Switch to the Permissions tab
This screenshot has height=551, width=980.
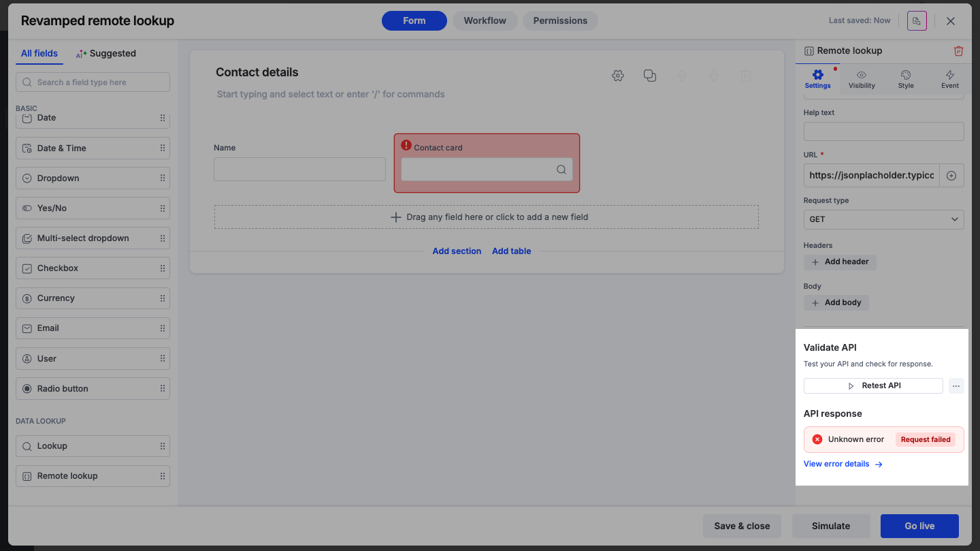click(560, 20)
